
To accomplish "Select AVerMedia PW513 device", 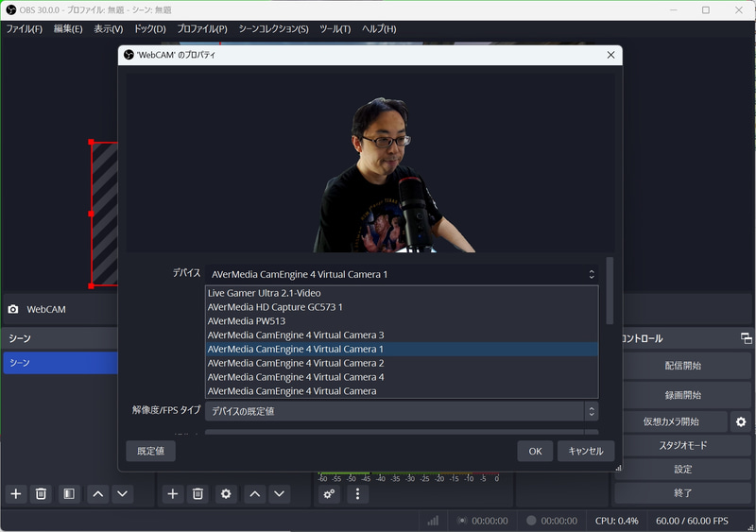I will coord(402,321).
